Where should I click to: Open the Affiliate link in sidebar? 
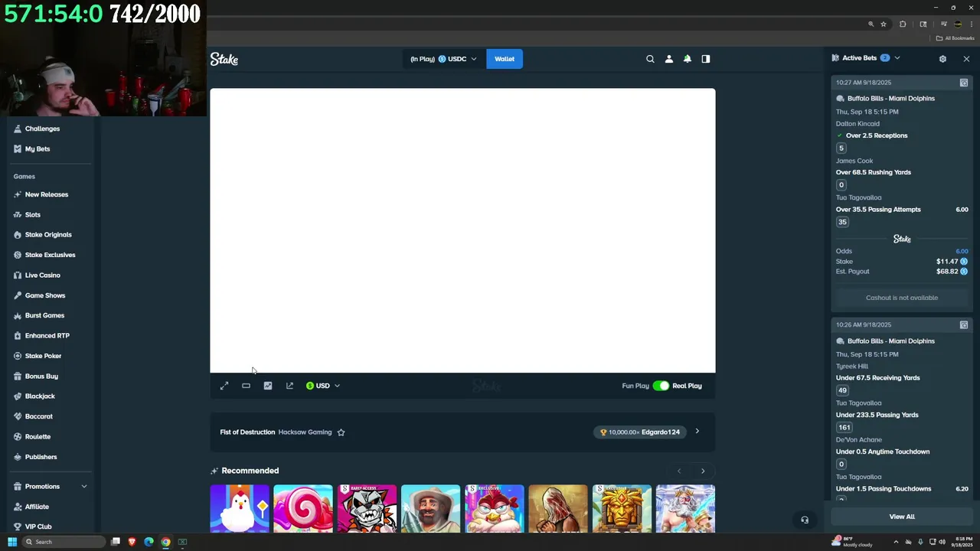37,507
